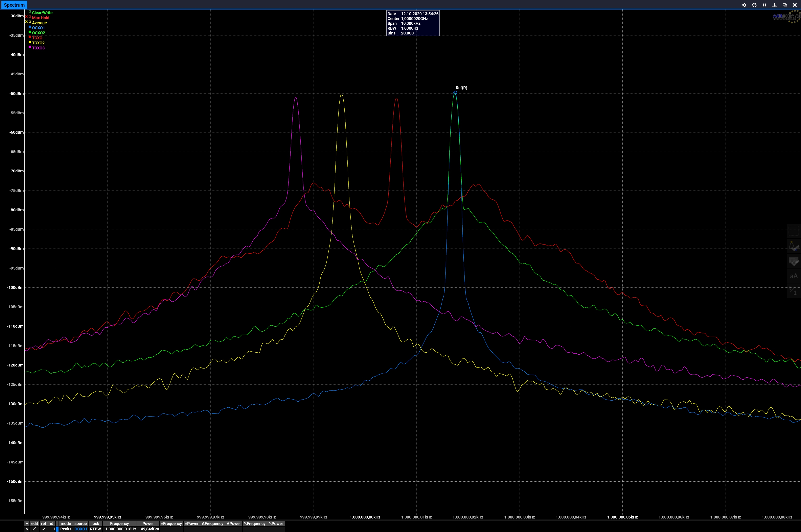Detach view with the window icon
This screenshot has width=801, height=532.
click(784, 5)
